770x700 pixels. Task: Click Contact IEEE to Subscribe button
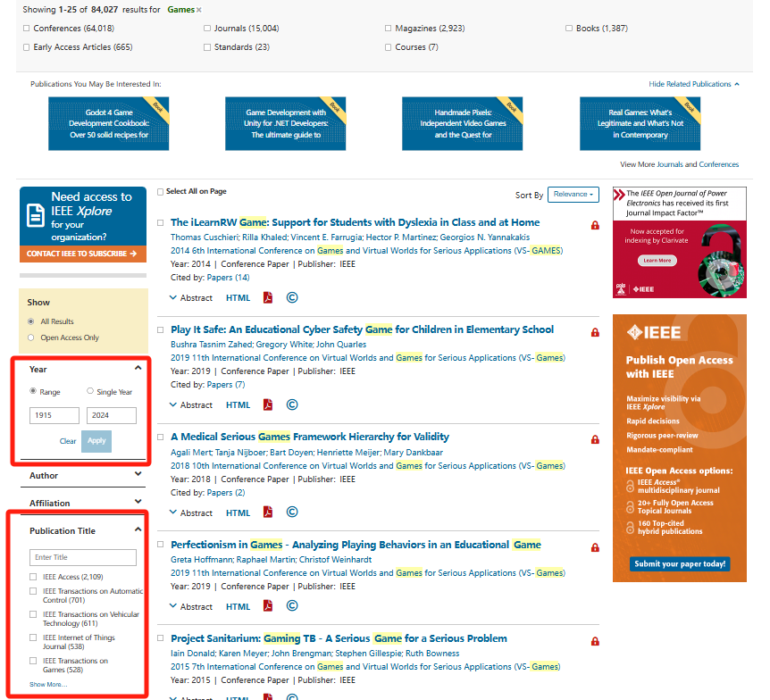coord(83,254)
